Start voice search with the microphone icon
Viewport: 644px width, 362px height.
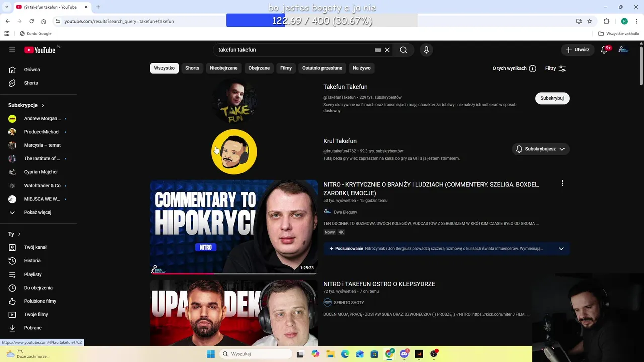pos(426,50)
